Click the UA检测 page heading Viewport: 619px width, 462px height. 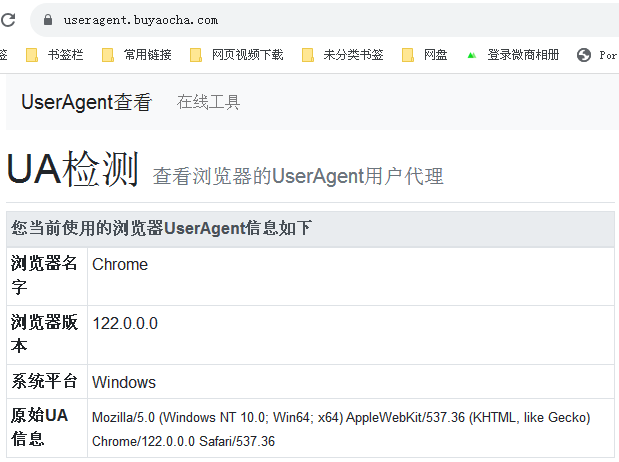point(73,169)
